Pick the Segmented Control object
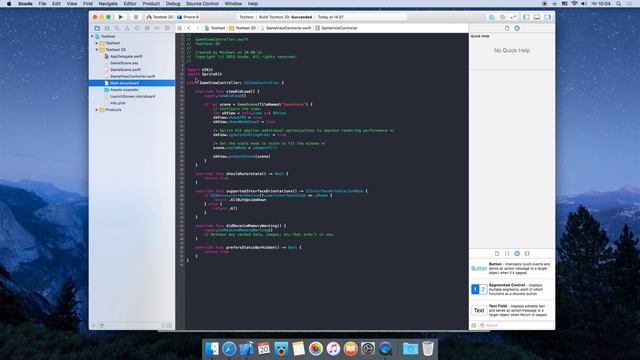The width and height of the screenshot is (640, 360). tap(512, 289)
